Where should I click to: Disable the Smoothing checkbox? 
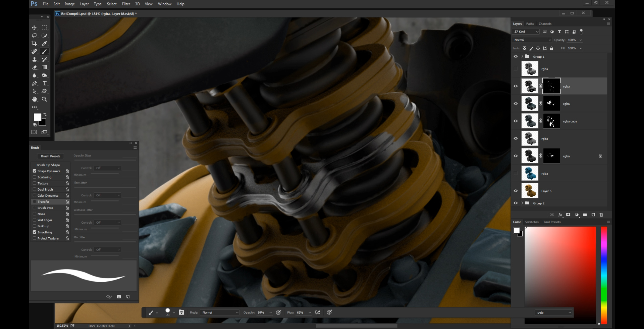(x=35, y=232)
